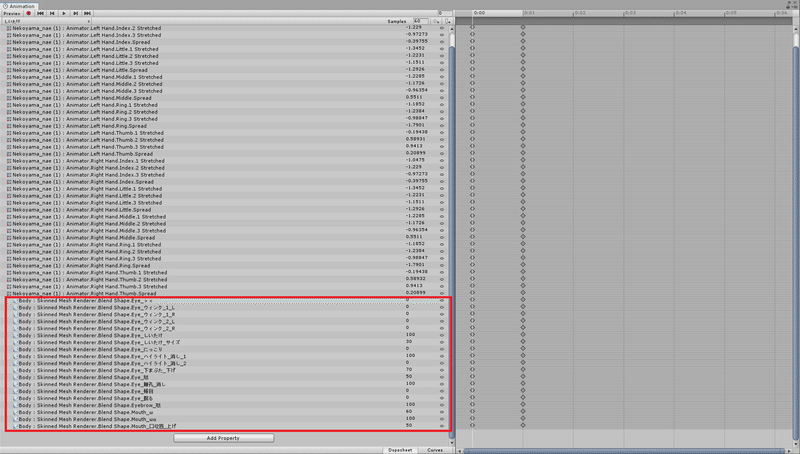
Task: Click the Animator icon on Right Hand.Middle.Spread row
Action: (x=9, y=238)
